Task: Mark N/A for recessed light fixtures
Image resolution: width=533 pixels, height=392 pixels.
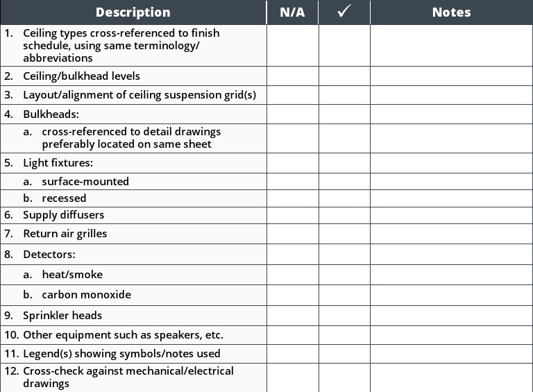Action: tap(292, 198)
